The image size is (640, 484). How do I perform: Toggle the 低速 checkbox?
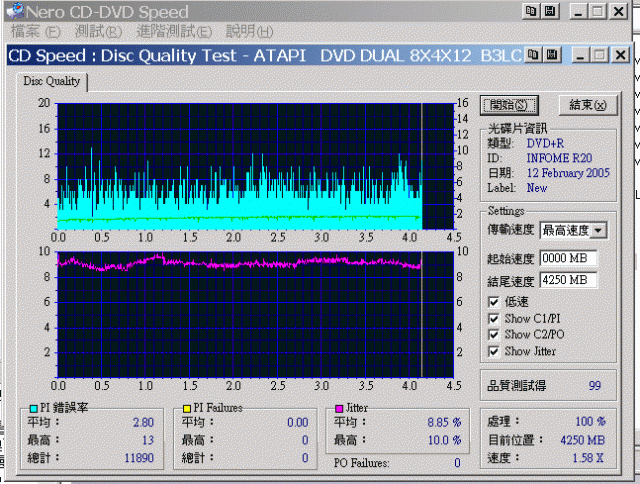493,302
